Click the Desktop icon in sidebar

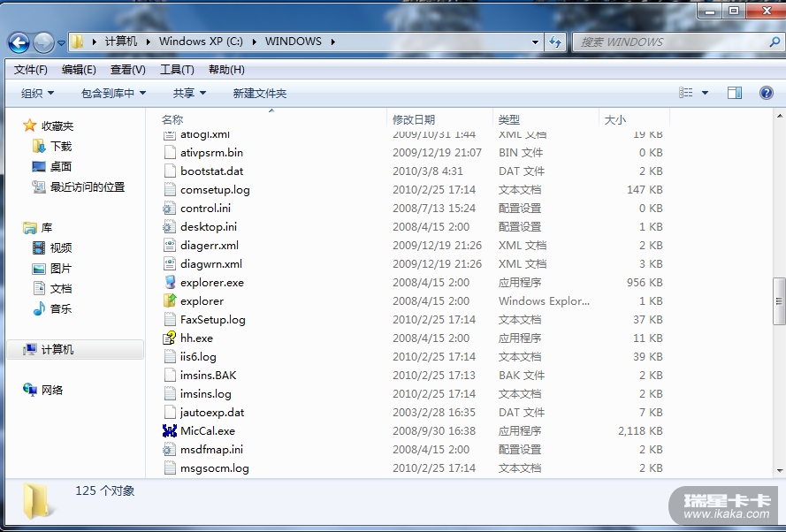(x=39, y=166)
